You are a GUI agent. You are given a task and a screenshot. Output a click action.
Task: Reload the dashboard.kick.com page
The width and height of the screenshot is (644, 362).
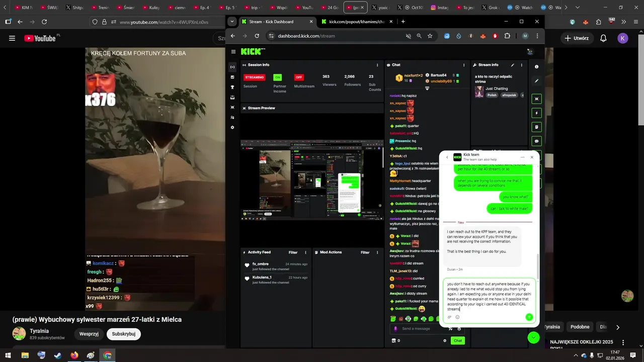click(x=257, y=36)
